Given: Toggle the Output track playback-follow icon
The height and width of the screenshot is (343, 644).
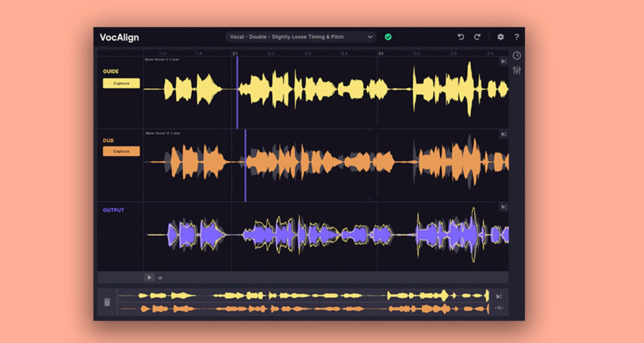Looking at the screenshot, I should [x=503, y=207].
